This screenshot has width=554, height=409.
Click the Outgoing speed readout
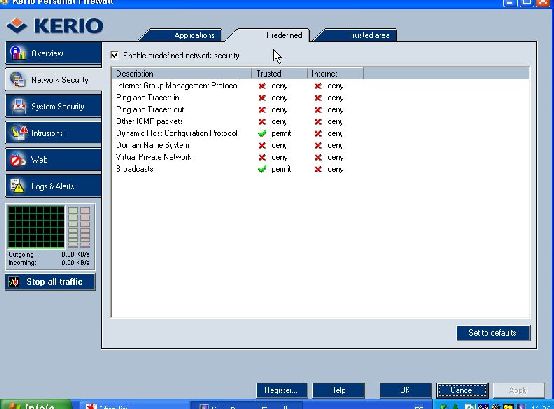click(x=49, y=255)
